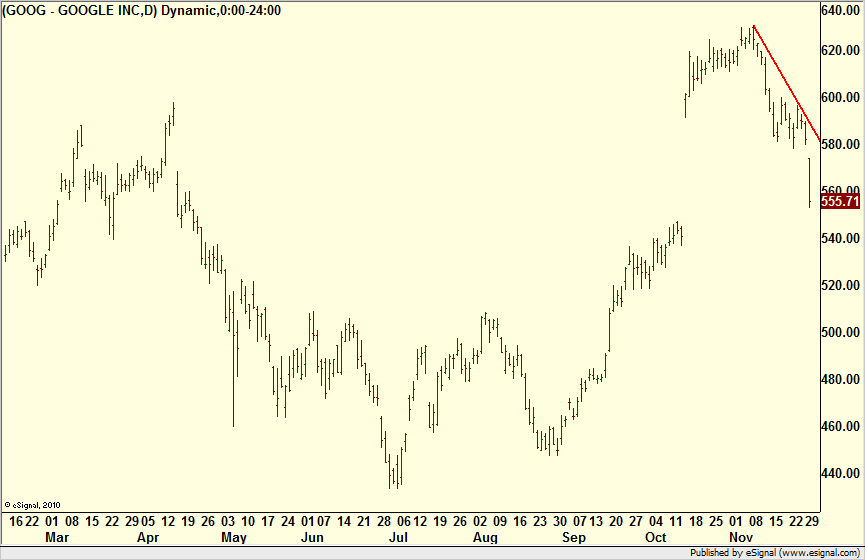Click the 440.00 price axis label
Viewport: 865px width, 560px height.
(x=840, y=473)
